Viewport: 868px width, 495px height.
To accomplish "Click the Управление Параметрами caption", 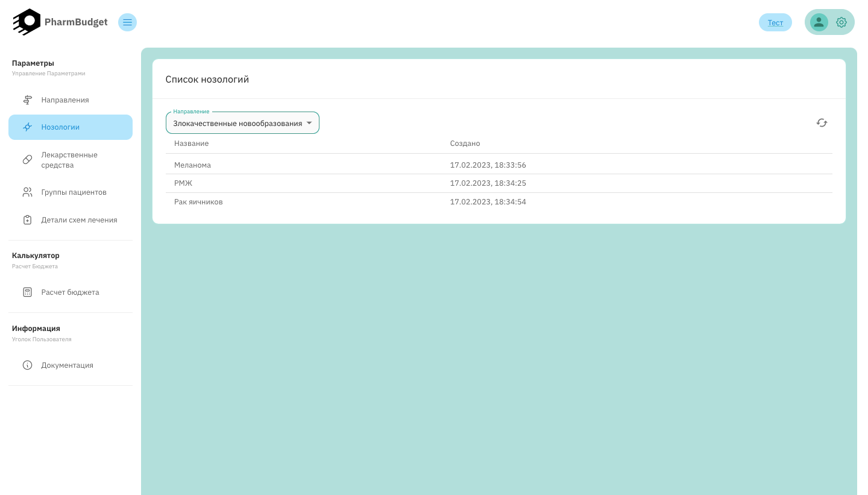I will 49,74.
